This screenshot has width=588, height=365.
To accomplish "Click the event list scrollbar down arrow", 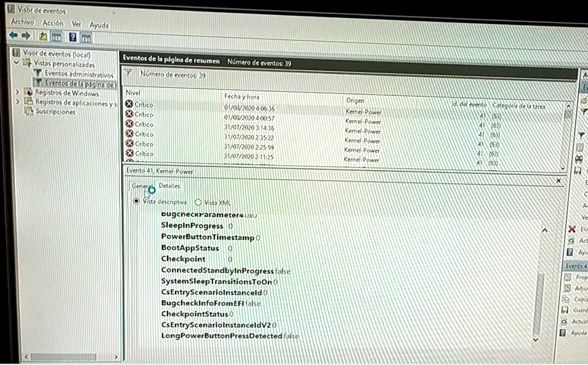I will 563,168.
